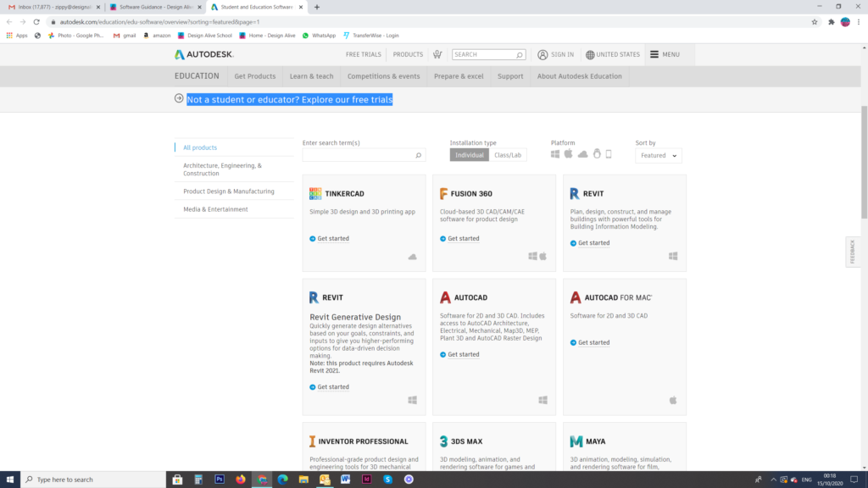Image resolution: width=868 pixels, height=488 pixels.
Task: Open the Feedback side tab
Action: click(x=853, y=252)
